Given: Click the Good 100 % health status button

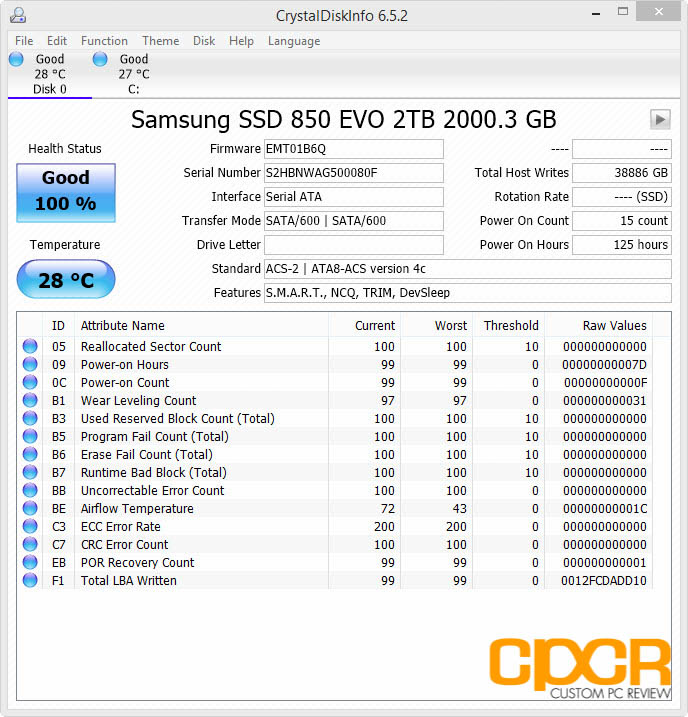Looking at the screenshot, I should point(66,193).
